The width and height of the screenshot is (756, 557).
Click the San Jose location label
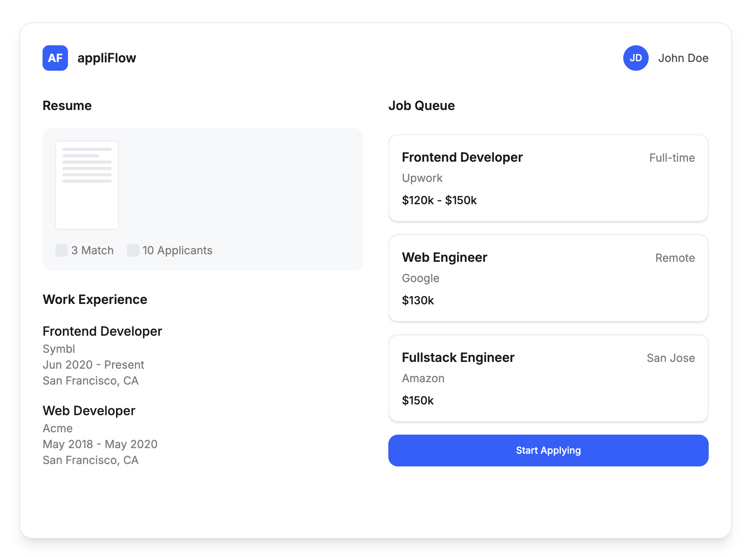coord(671,358)
